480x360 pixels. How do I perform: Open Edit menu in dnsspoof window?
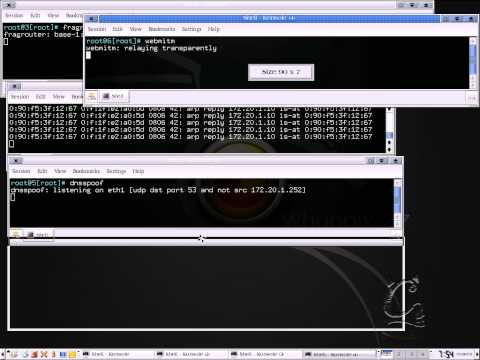(42, 171)
